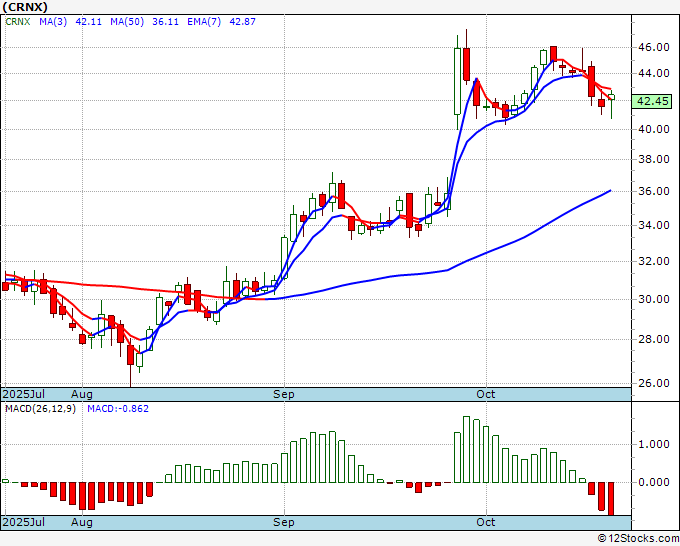Image resolution: width=680 pixels, height=546 pixels.
Task: Click the 34.00 price axis label
Action: point(654,225)
